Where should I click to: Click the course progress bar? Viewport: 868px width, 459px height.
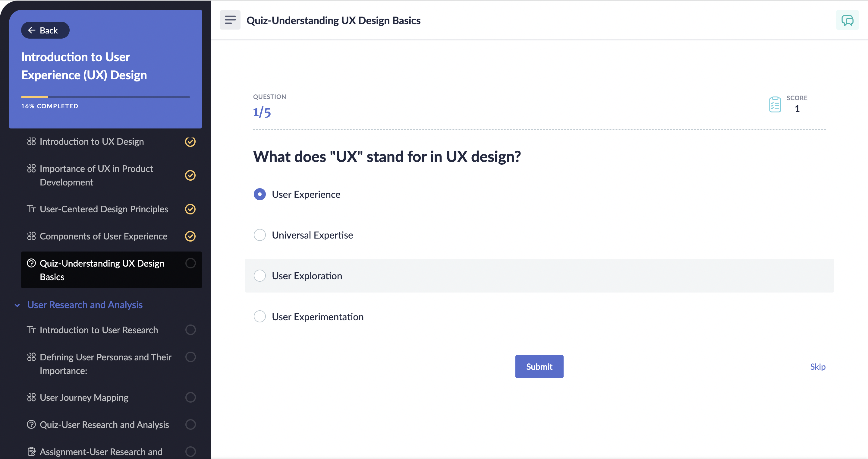[x=105, y=97]
